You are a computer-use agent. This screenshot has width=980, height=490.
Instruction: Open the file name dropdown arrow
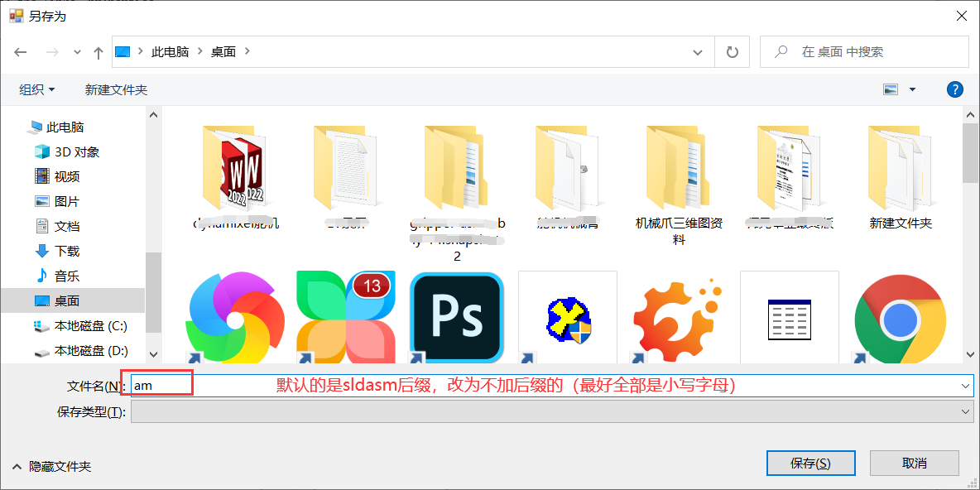(x=965, y=387)
